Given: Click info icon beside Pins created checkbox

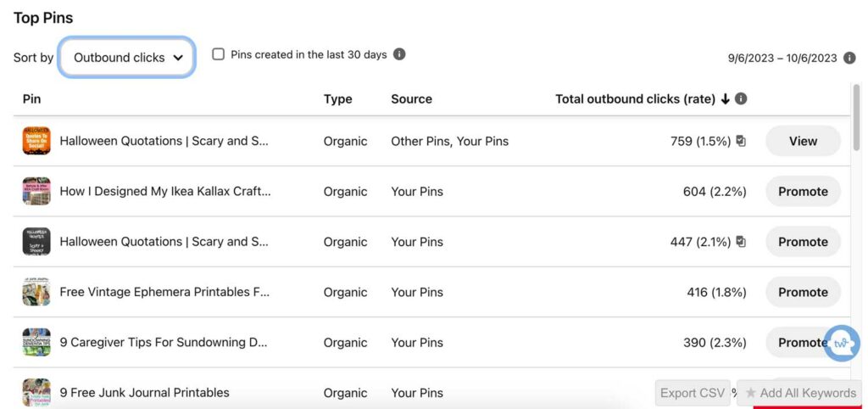Looking at the screenshot, I should pos(399,54).
